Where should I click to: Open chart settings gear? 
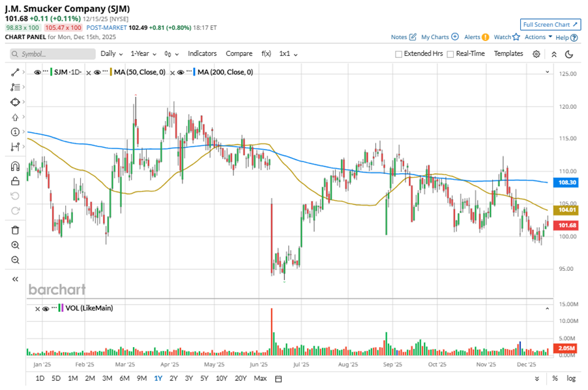coord(537,54)
